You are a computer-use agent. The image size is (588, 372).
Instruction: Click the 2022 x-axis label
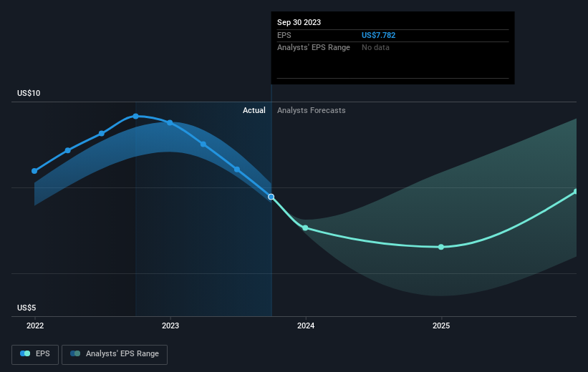pyautogui.click(x=35, y=326)
